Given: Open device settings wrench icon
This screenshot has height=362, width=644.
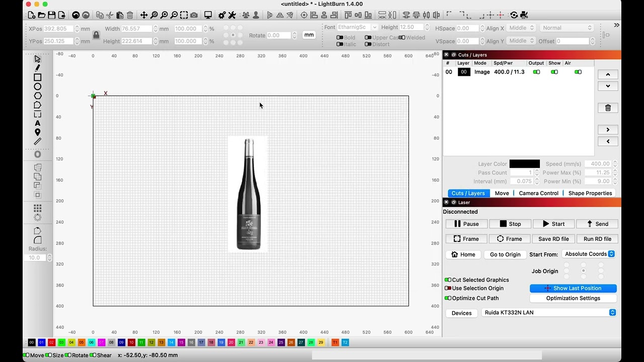Looking at the screenshot, I should pos(232,15).
